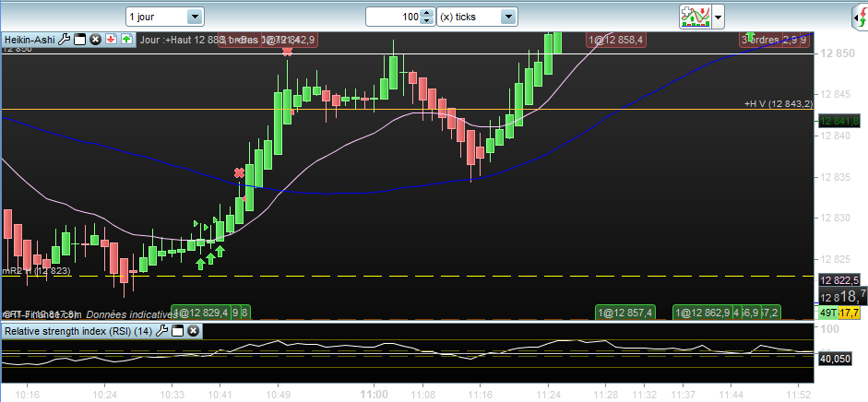Image resolution: width=868 pixels, height=402 pixels.
Task: Click the green arrow marker above '3 ordres'
Action: pyautogui.click(x=751, y=37)
